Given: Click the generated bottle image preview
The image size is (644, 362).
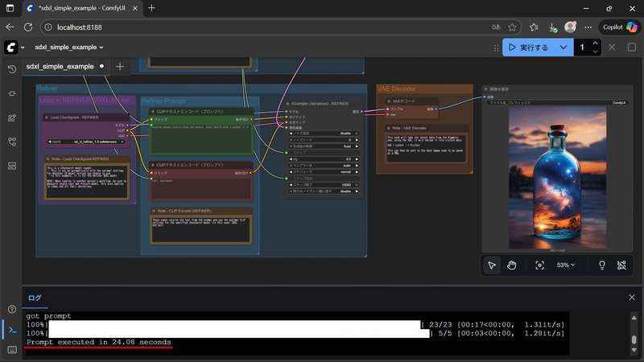Looking at the screenshot, I should pyautogui.click(x=557, y=177).
